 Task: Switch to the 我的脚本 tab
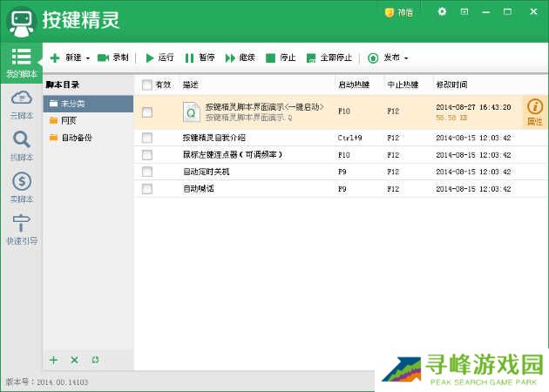pos(21,62)
